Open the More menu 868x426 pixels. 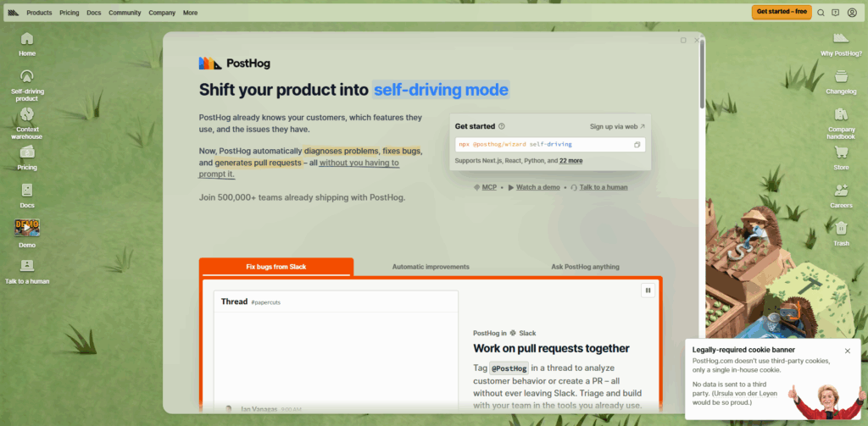(190, 12)
